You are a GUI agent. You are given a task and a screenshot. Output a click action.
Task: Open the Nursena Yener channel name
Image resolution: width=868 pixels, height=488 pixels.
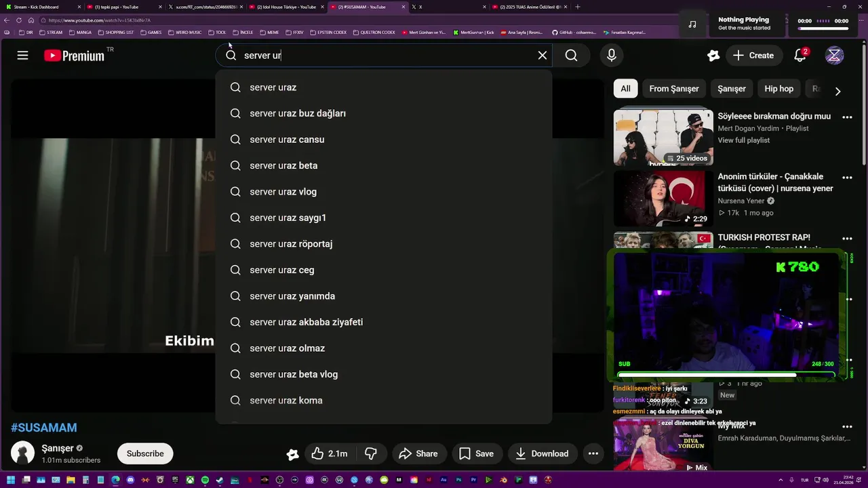741,201
